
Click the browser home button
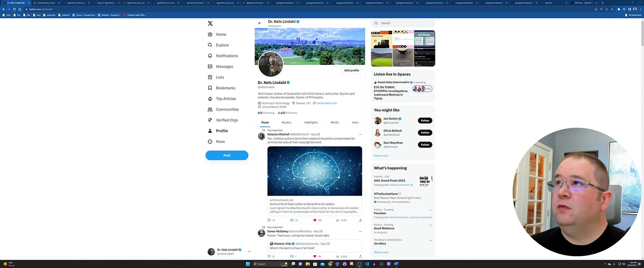pos(20,9)
